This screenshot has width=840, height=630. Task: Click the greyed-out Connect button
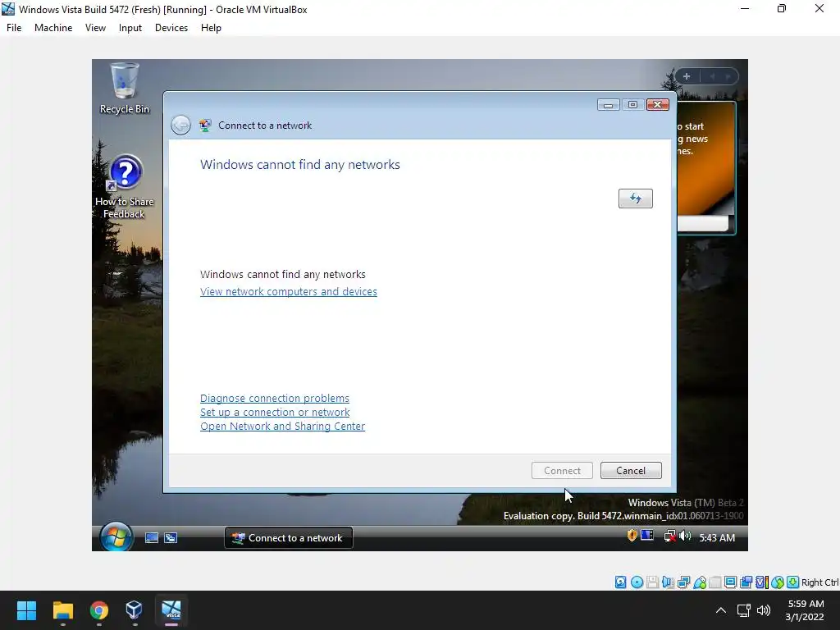562,470
